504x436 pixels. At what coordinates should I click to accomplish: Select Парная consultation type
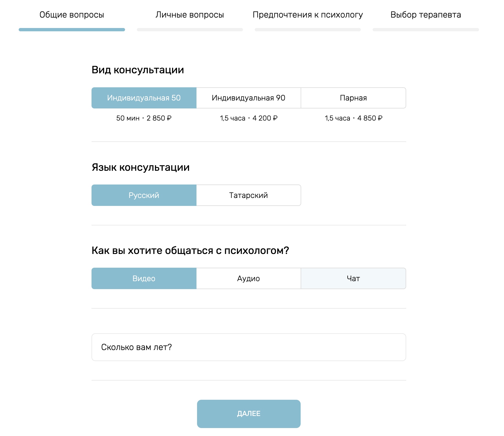353,98
